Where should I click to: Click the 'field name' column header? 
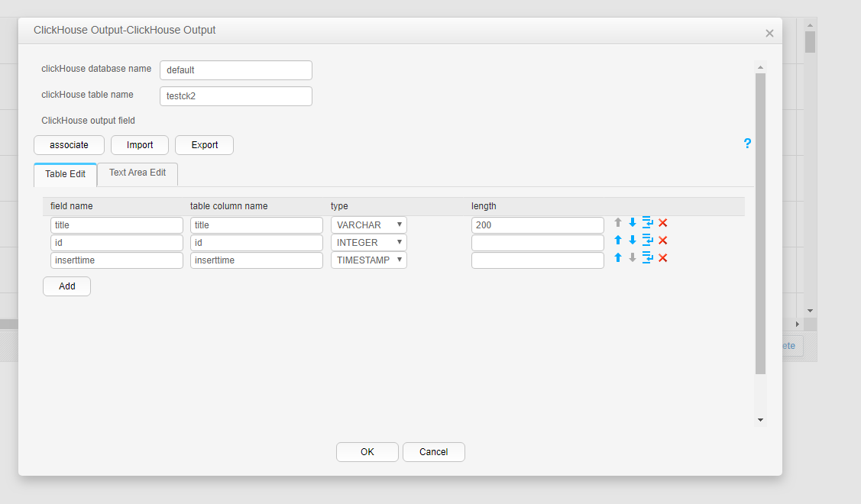[71, 206]
